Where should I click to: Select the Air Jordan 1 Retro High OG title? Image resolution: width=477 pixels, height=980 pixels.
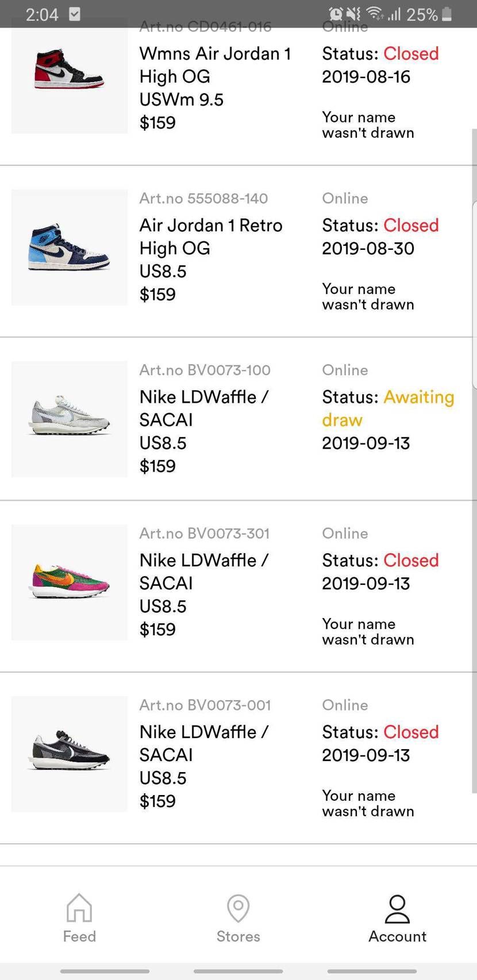click(211, 237)
